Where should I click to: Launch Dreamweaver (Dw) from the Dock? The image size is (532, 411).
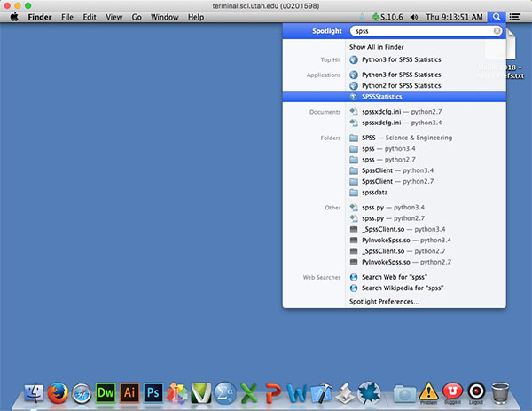(x=106, y=393)
